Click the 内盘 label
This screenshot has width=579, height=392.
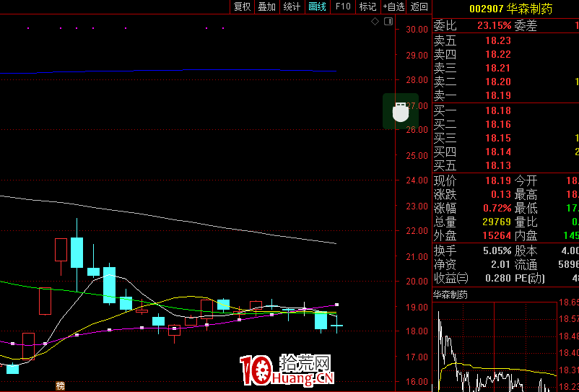point(526,235)
